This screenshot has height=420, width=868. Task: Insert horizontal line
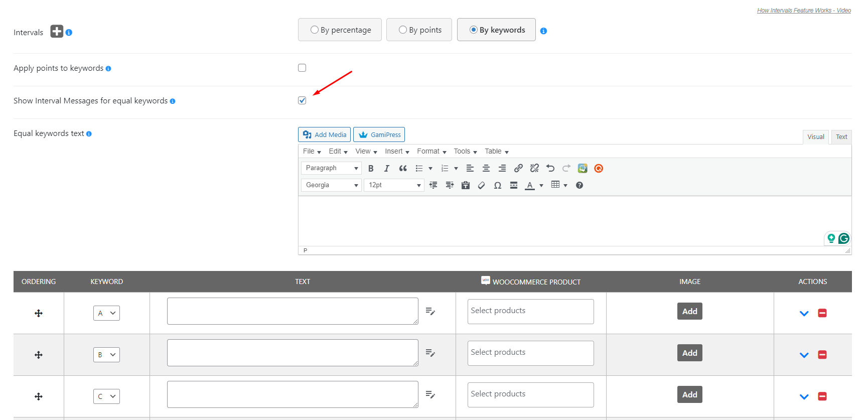click(514, 185)
